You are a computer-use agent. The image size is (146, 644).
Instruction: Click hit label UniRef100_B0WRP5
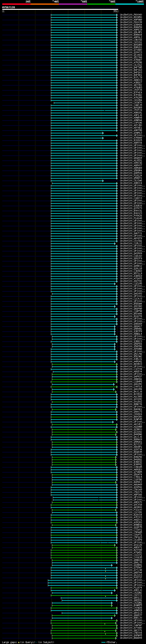click(131, 605)
